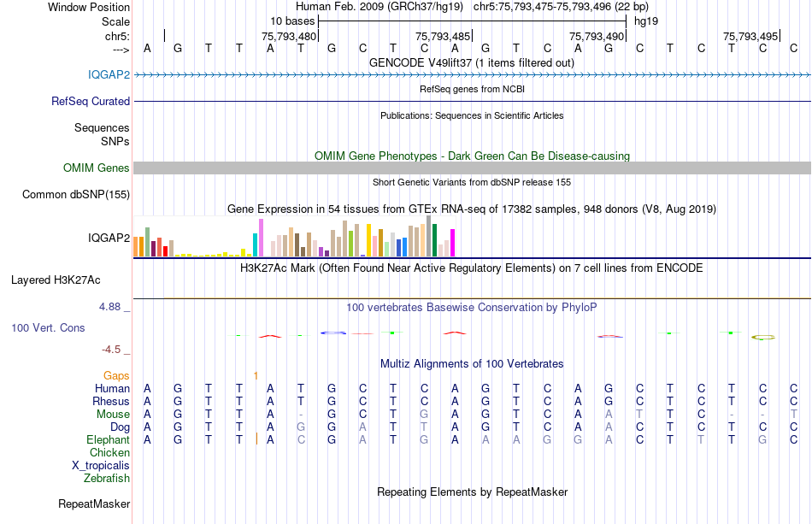Click the Chicken species row label
Viewport: 812px width, 524px height.
pyautogui.click(x=109, y=452)
